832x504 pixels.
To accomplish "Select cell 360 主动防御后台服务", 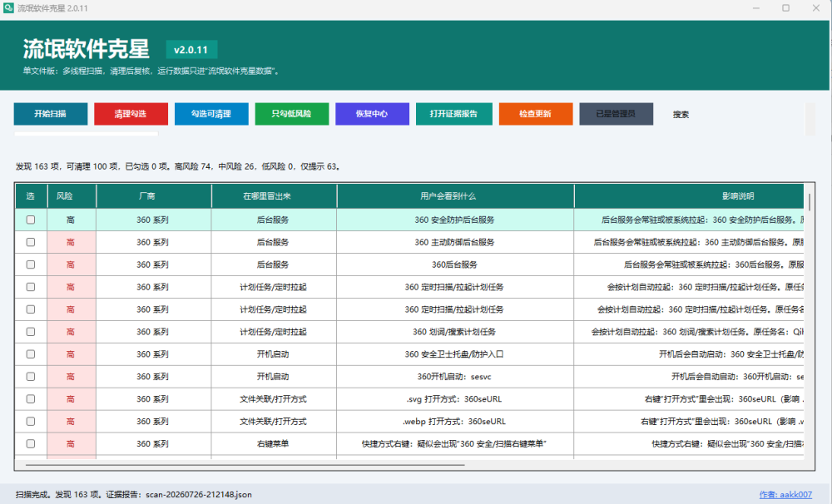I will (455, 242).
